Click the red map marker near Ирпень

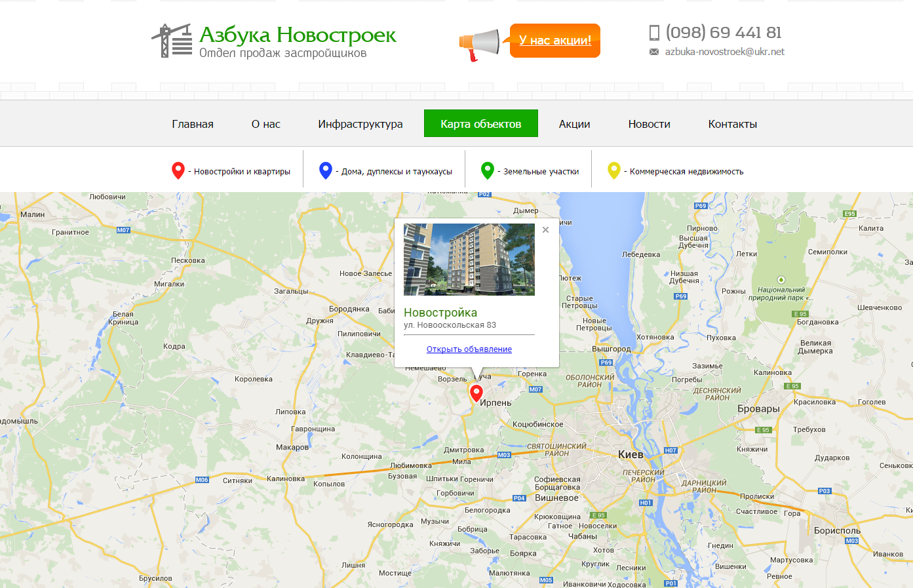[476, 393]
